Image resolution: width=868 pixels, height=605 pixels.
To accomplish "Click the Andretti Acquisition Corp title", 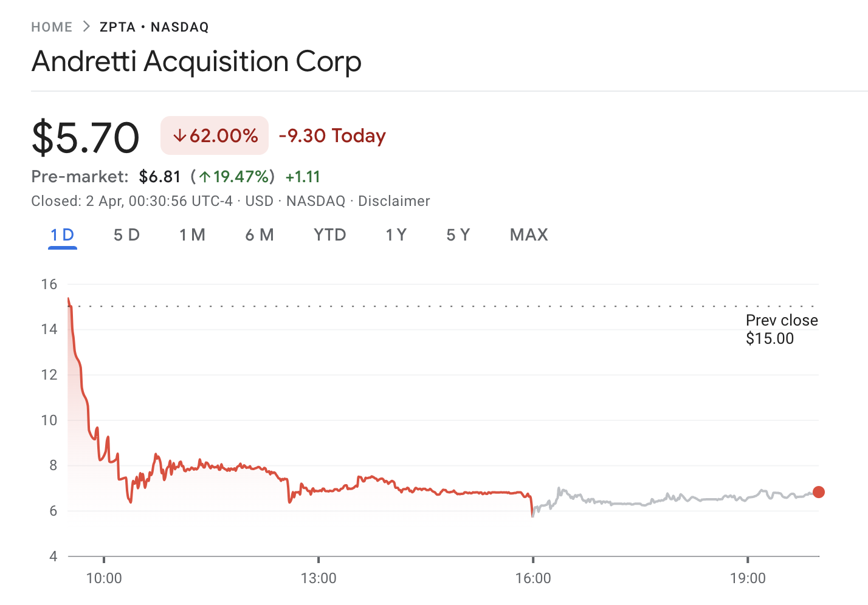I will pyautogui.click(x=196, y=61).
